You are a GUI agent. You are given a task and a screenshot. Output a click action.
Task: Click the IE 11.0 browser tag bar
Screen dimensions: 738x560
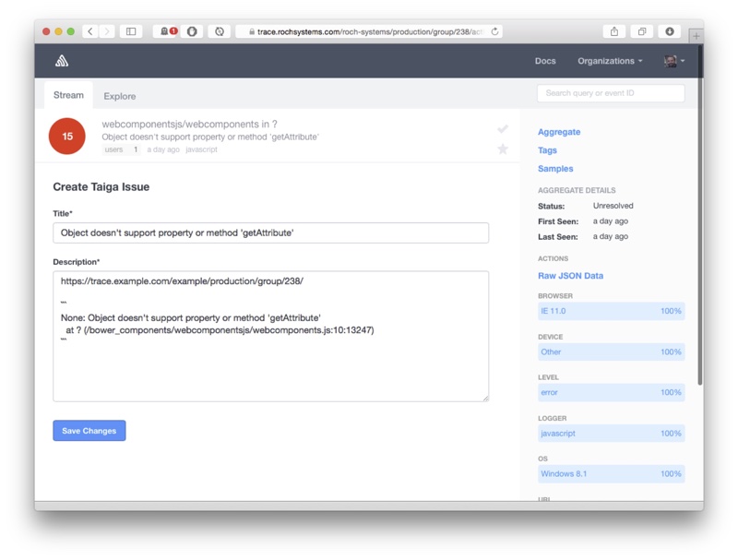pyautogui.click(x=611, y=311)
